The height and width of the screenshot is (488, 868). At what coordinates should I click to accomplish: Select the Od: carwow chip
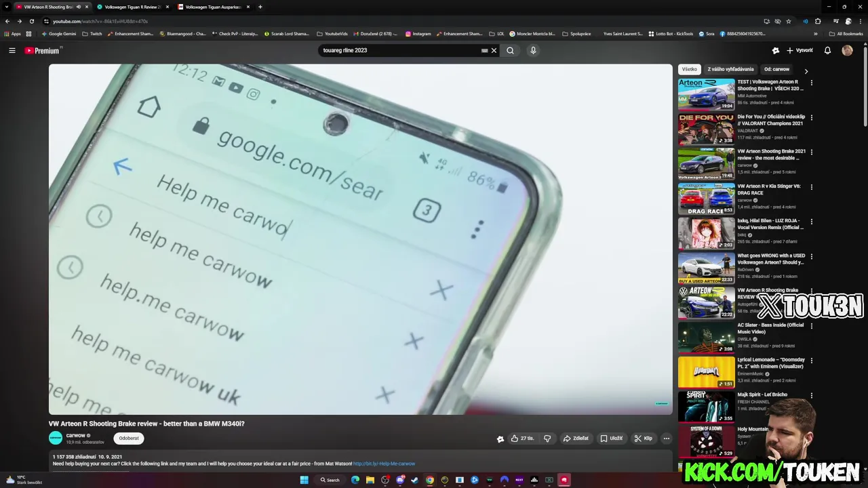click(x=776, y=69)
